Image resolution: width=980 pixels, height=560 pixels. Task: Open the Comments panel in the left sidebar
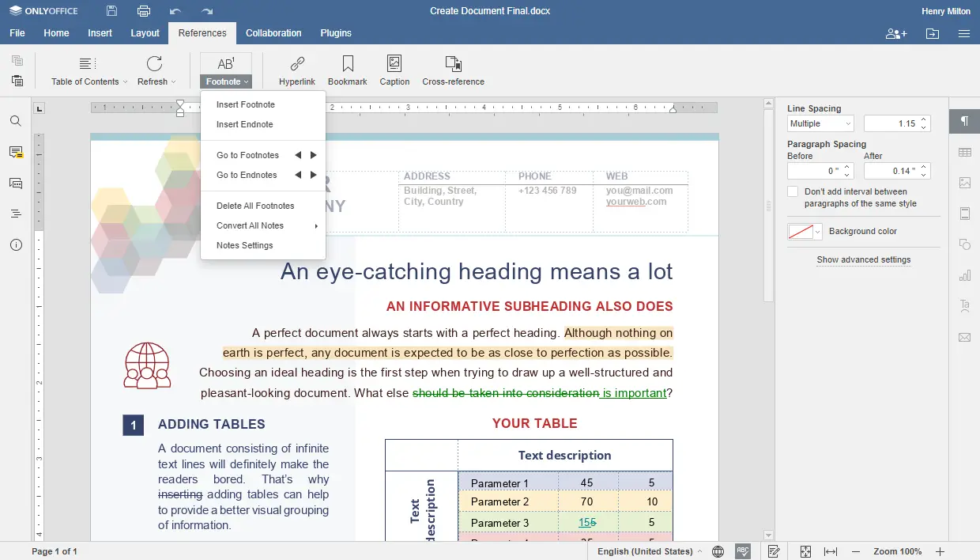tap(16, 152)
